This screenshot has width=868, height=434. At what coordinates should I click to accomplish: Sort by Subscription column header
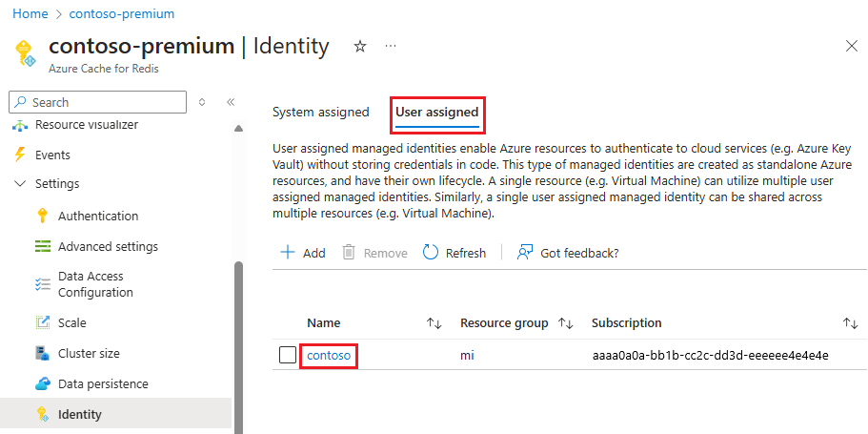pyautogui.click(x=627, y=323)
